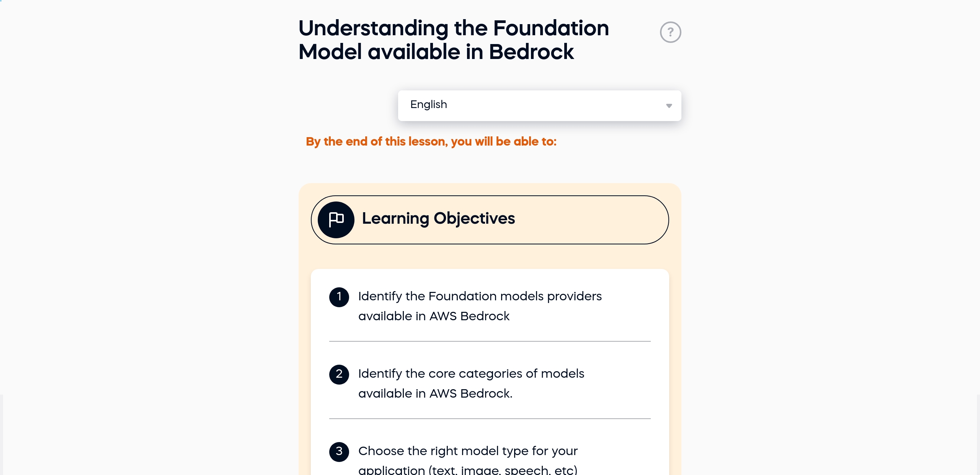
Task: Open the English language dropdown
Action: 539,105
